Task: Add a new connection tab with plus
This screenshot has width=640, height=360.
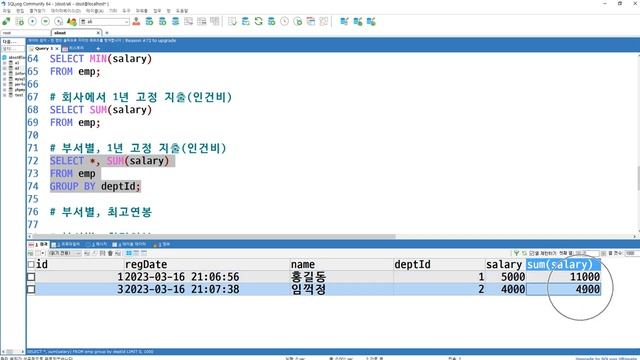Action: [x=107, y=33]
